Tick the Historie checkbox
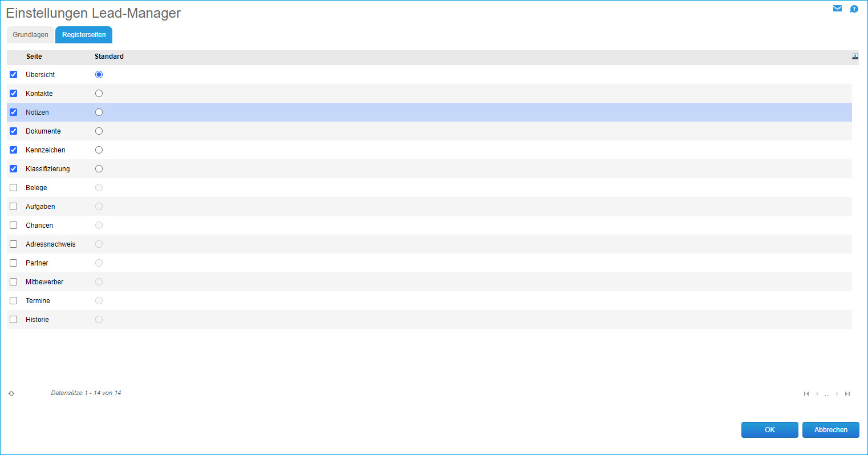Viewport: 868px width, 455px height. pyautogui.click(x=14, y=320)
